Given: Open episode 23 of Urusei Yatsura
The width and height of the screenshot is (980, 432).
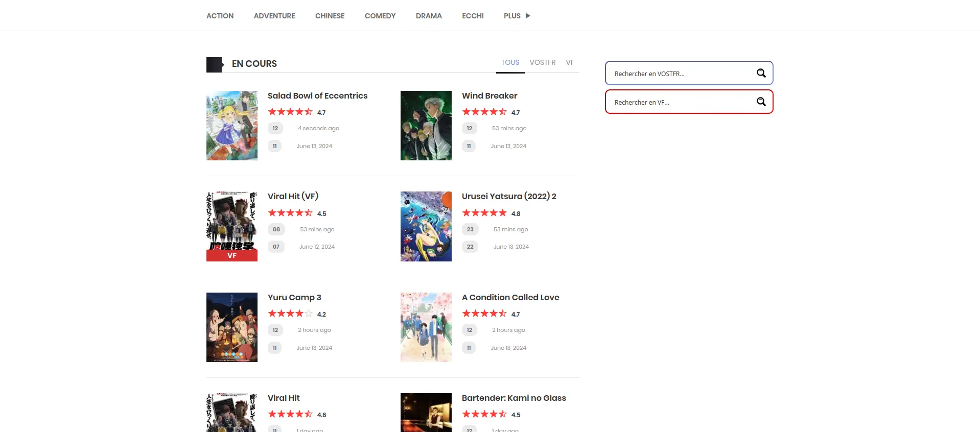Looking at the screenshot, I should pos(470,229).
